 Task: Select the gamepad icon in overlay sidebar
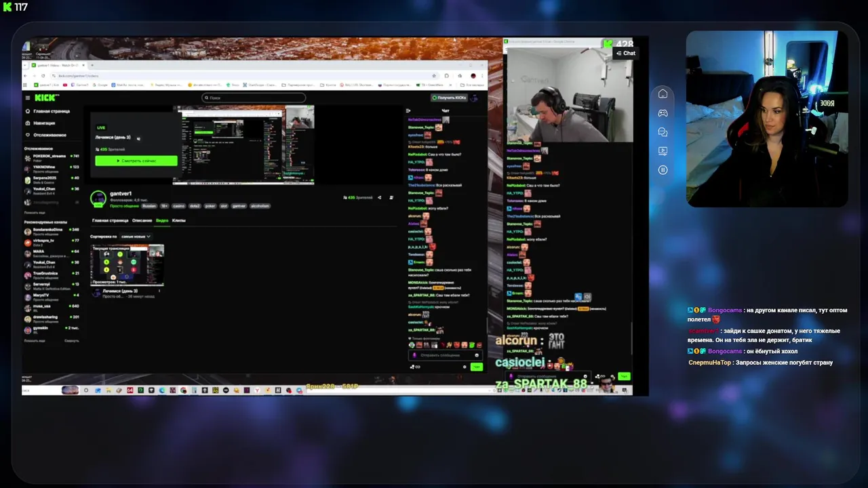coord(663,113)
